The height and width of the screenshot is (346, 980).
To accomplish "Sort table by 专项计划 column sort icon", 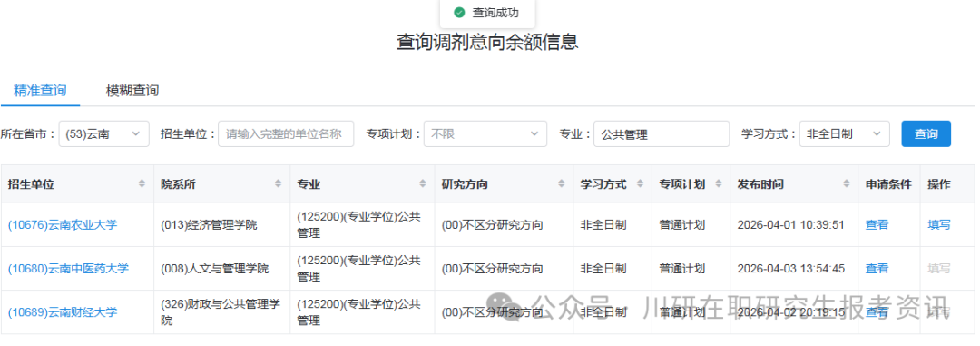I will (x=718, y=184).
